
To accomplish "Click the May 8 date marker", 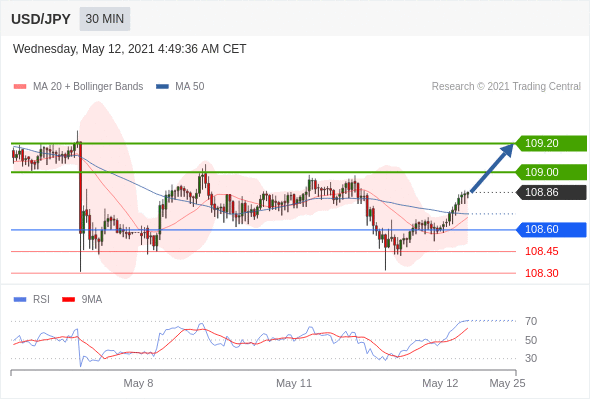I will (138, 383).
